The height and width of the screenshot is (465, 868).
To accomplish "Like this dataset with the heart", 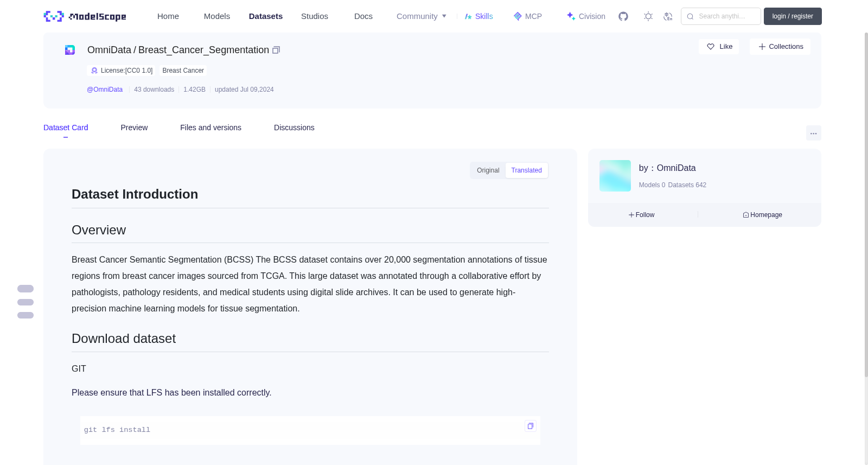I will pyautogui.click(x=719, y=47).
